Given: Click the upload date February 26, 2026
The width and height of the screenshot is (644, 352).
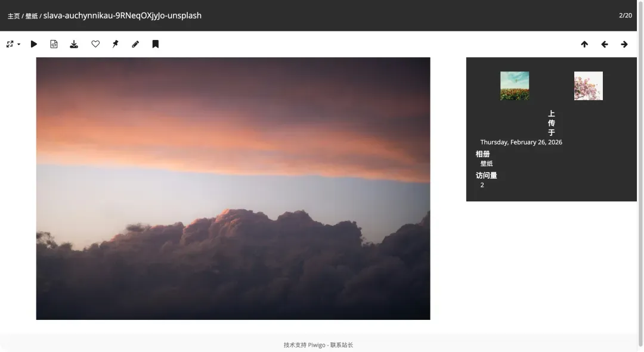Looking at the screenshot, I should [521, 142].
